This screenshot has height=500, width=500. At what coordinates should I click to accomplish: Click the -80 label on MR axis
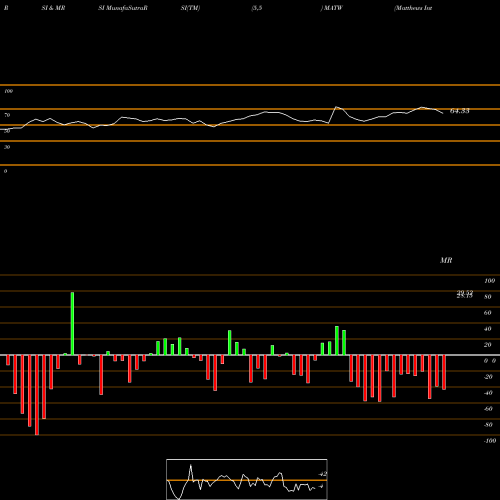(x=488, y=425)
